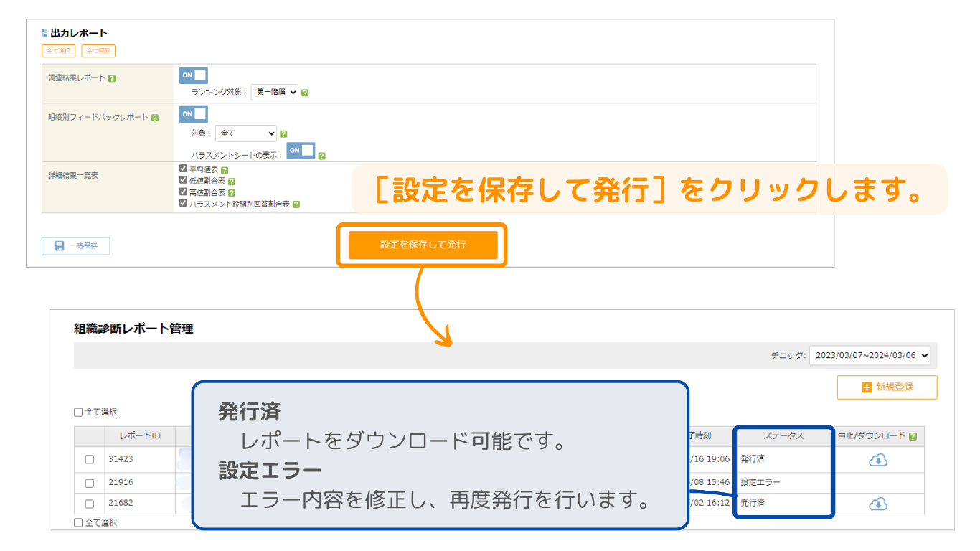Click help icon next to ランキング対象 dropdown
Image resolution: width=980 pixels, height=551 pixels.
pos(305,93)
